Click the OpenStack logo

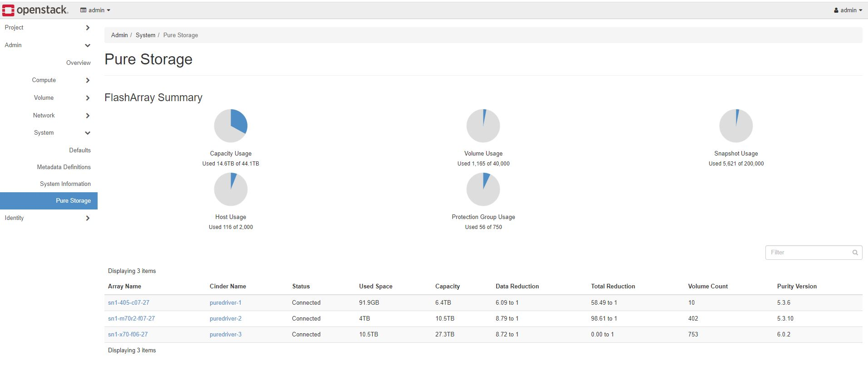click(35, 10)
